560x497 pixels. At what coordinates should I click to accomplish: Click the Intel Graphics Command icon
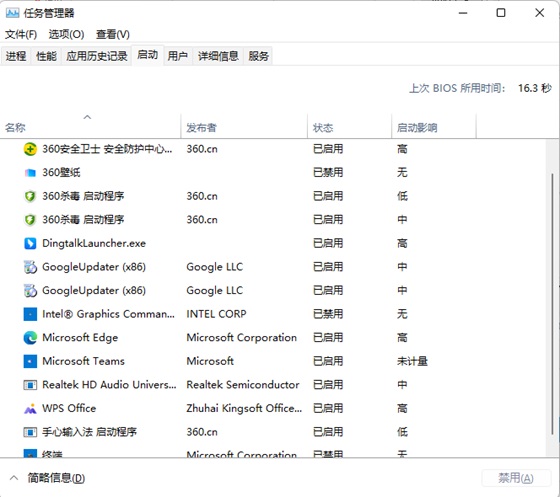click(x=30, y=314)
